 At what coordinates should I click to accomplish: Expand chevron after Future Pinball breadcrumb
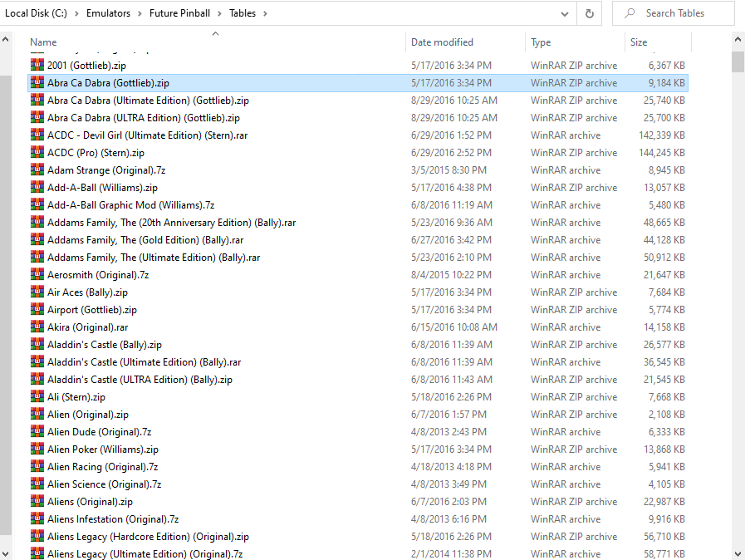(219, 13)
